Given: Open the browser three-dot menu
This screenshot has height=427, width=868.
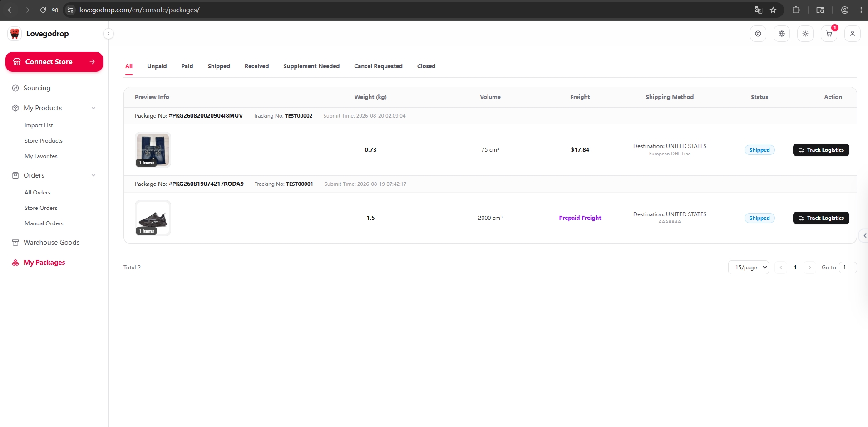Looking at the screenshot, I should pos(861,10).
